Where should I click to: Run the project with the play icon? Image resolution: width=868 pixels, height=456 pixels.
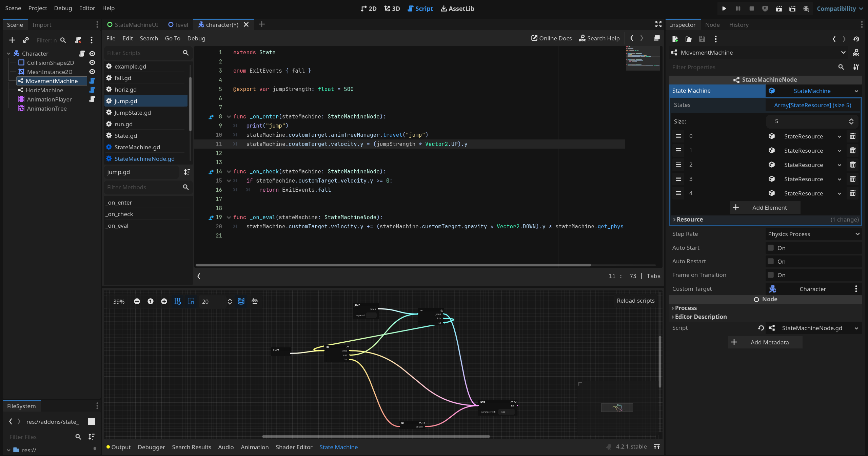[724, 8]
